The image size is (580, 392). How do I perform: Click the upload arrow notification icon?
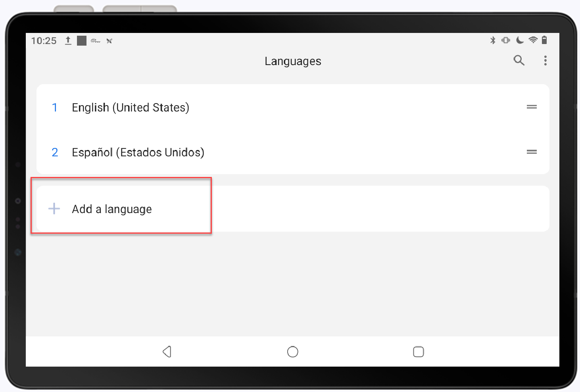tap(68, 40)
